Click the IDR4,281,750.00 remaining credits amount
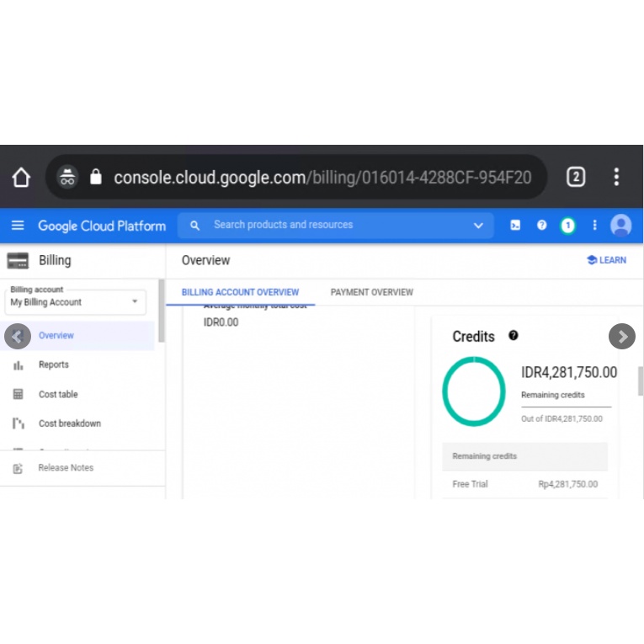Screen dimensions: 644x644 [x=569, y=372]
